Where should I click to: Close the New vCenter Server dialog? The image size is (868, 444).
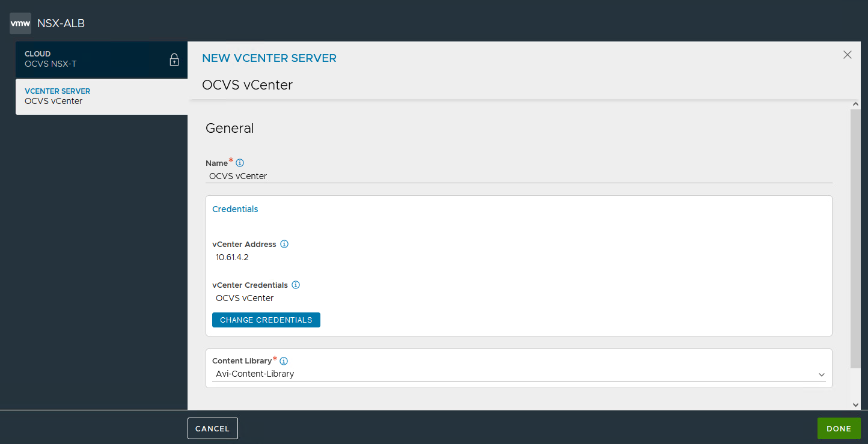[848, 55]
